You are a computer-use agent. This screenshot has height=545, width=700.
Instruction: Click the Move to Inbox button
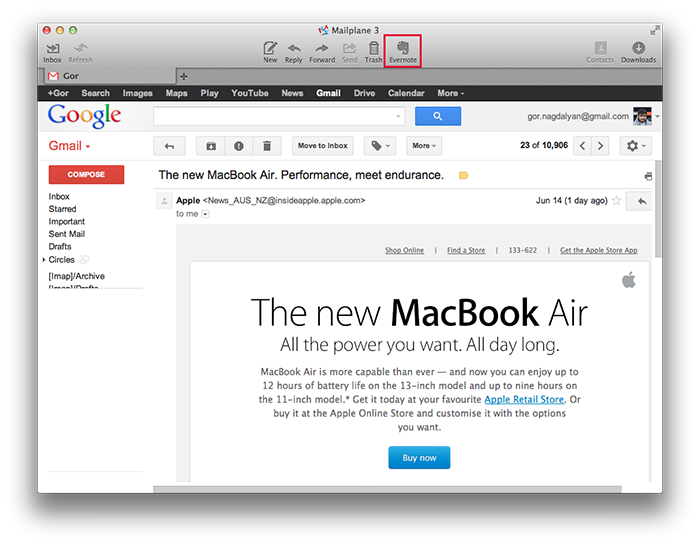point(322,146)
